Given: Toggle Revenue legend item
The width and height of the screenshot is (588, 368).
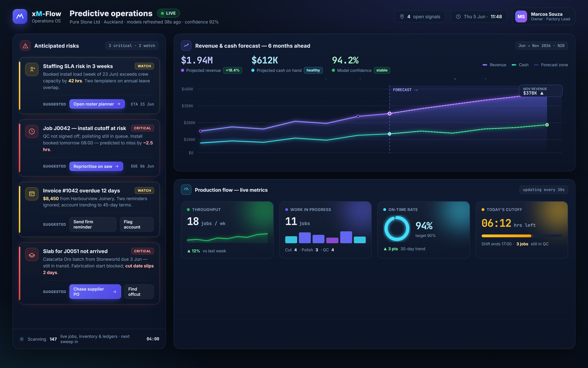Looking at the screenshot, I should [x=494, y=65].
